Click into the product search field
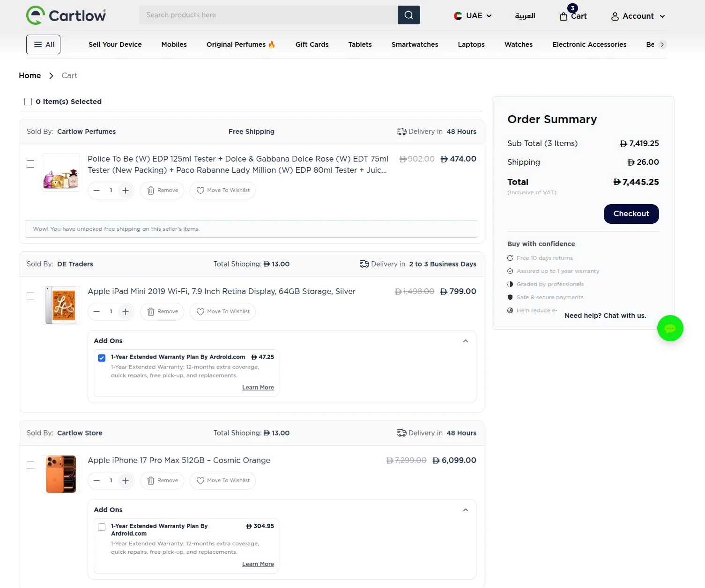Image resolution: width=705 pixels, height=588 pixels. coord(268,15)
